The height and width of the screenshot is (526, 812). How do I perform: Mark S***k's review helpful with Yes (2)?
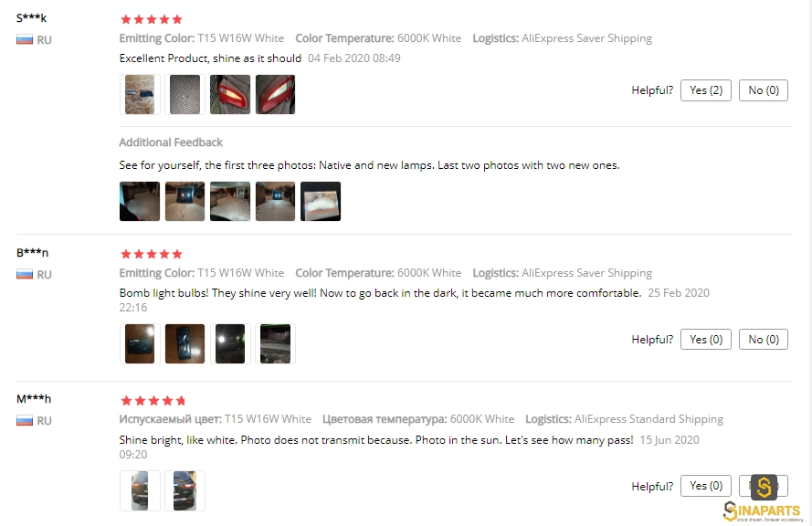tap(706, 90)
